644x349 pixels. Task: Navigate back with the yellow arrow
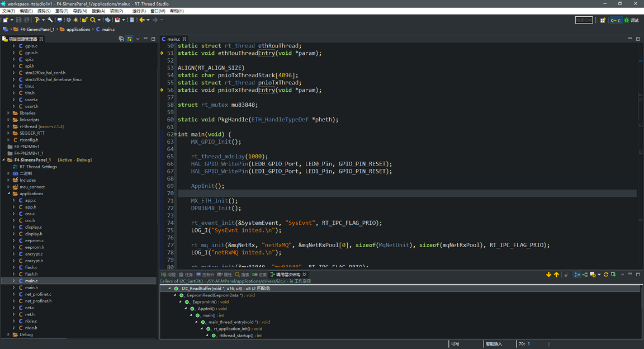click(x=142, y=20)
